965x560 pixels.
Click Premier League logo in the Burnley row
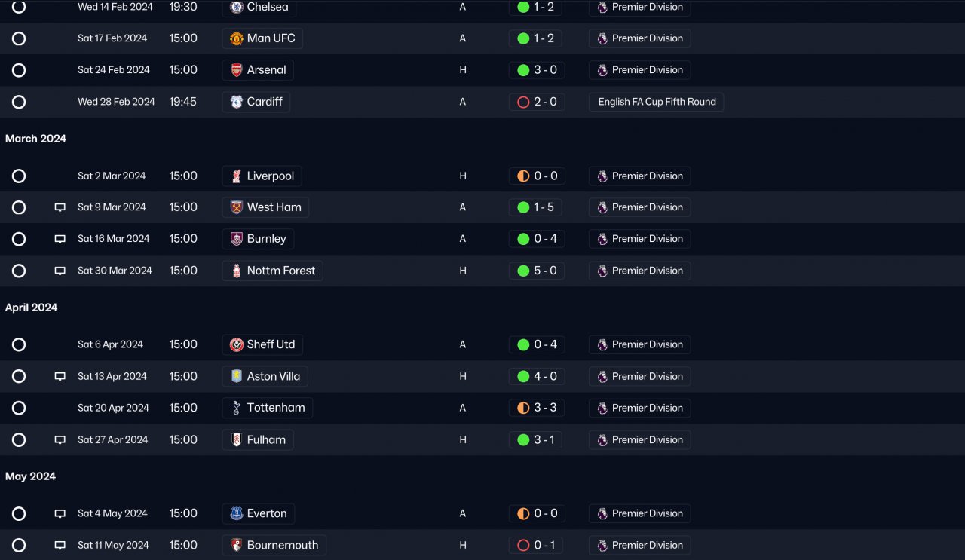(602, 239)
